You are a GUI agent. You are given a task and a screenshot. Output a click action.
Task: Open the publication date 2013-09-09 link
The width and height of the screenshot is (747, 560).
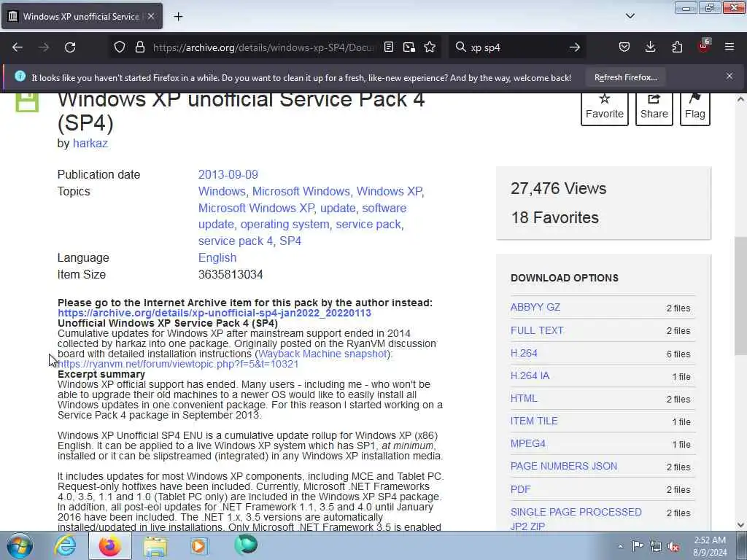pos(228,174)
